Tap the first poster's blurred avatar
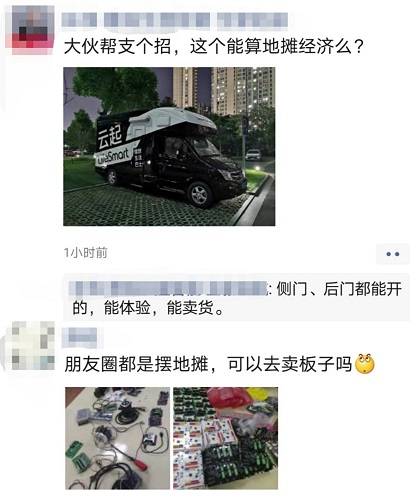This screenshot has height=500, width=420. click(30, 30)
